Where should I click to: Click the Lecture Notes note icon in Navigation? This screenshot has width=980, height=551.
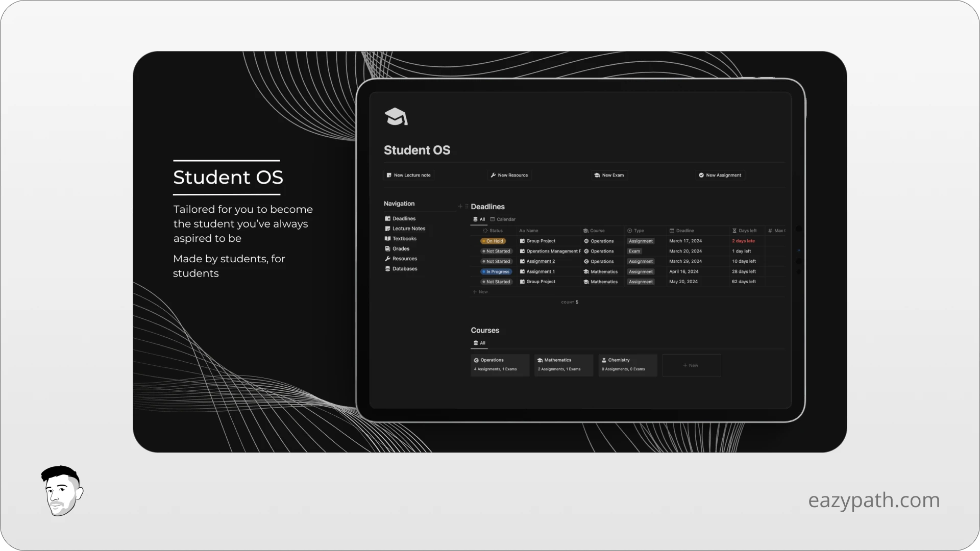pyautogui.click(x=387, y=229)
